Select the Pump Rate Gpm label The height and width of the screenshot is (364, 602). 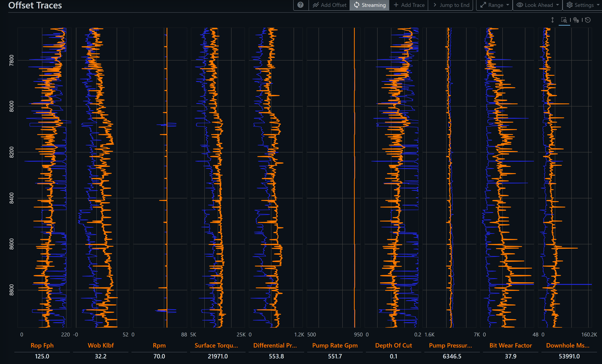click(335, 345)
